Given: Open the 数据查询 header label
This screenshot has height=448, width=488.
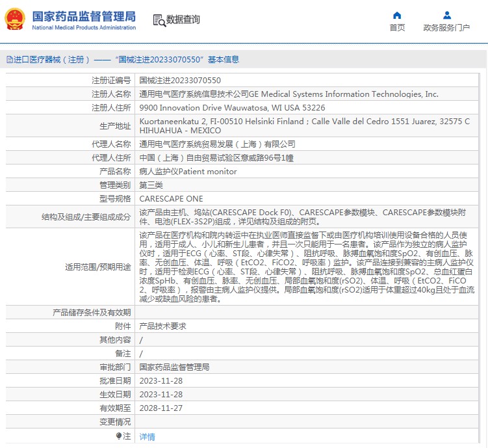Looking at the screenshot, I should tap(183, 20).
